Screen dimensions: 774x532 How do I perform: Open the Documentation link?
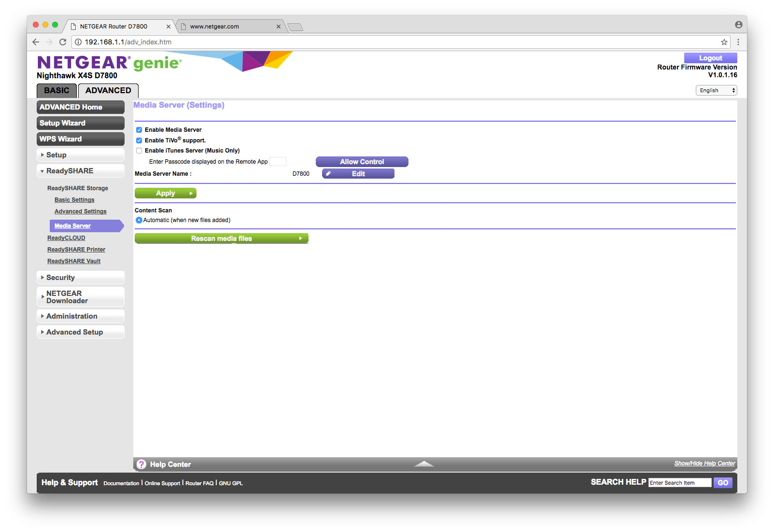(121, 483)
